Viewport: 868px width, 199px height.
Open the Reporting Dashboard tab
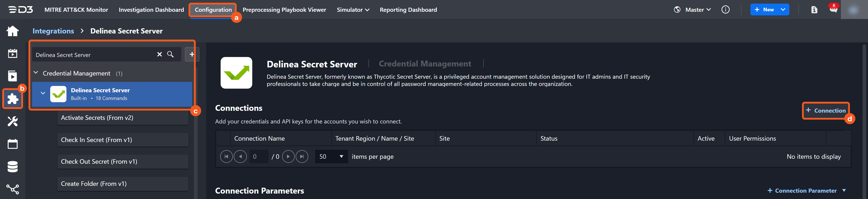click(408, 10)
